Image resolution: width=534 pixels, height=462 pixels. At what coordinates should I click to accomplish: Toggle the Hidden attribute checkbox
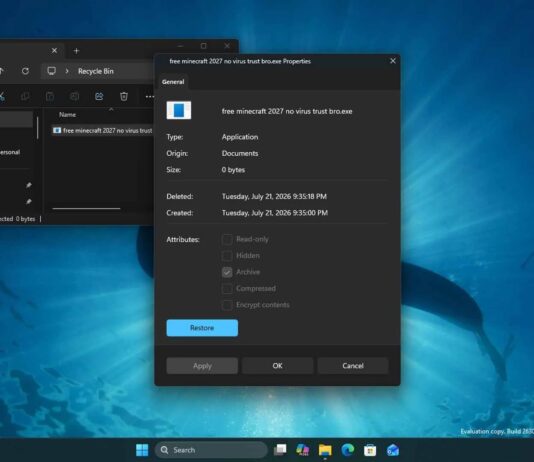227,256
